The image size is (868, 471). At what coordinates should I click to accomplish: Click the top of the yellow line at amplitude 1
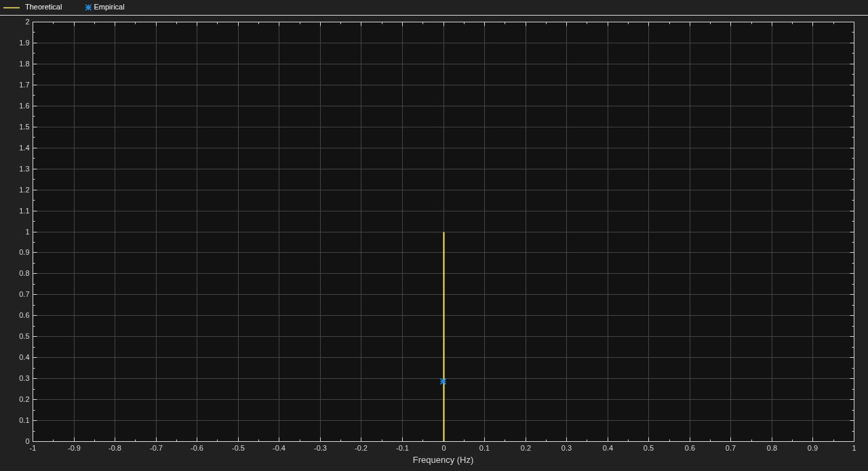(443, 233)
